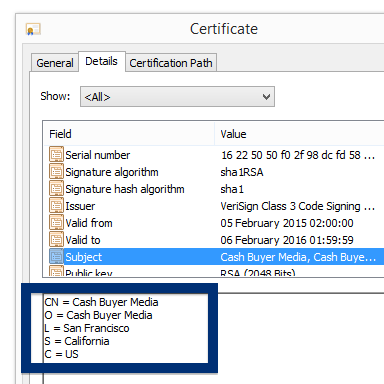Select the Issuer row

(214, 206)
